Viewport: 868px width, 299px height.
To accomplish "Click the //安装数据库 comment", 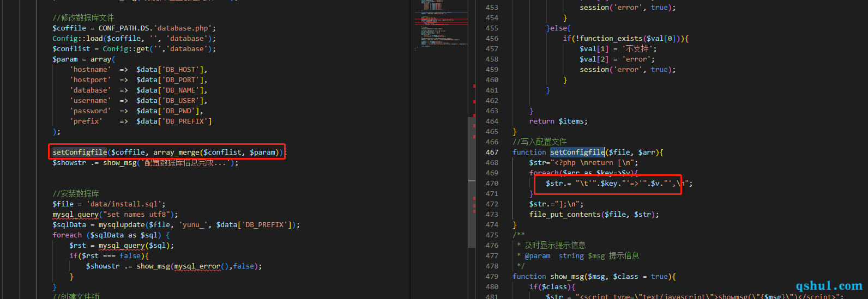I will pos(76,194).
